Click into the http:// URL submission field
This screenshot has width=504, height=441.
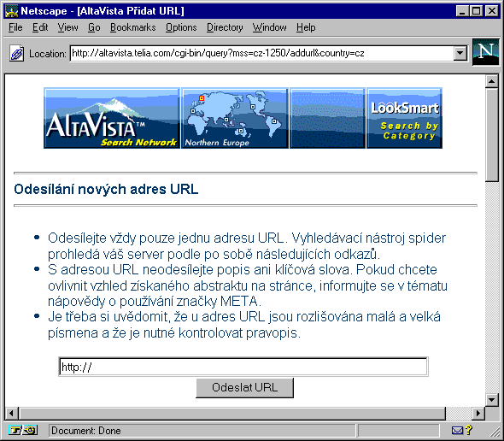coord(243,367)
